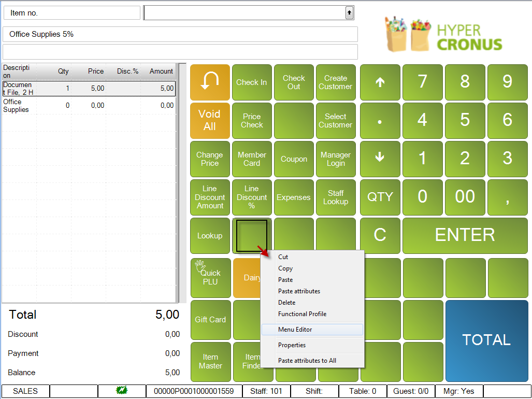Viewport: 532px width, 399px height.
Task: Click the Member Card button
Action: [x=252, y=159]
